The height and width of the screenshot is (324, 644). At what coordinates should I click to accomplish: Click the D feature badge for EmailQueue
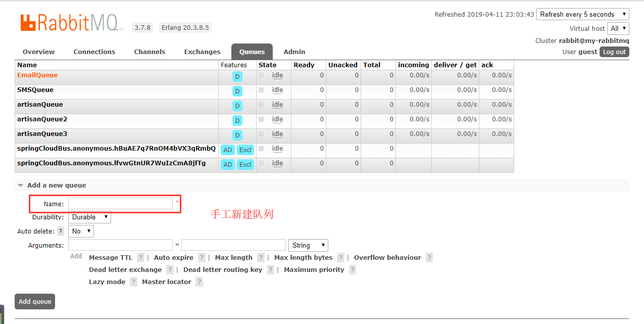tap(237, 77)
